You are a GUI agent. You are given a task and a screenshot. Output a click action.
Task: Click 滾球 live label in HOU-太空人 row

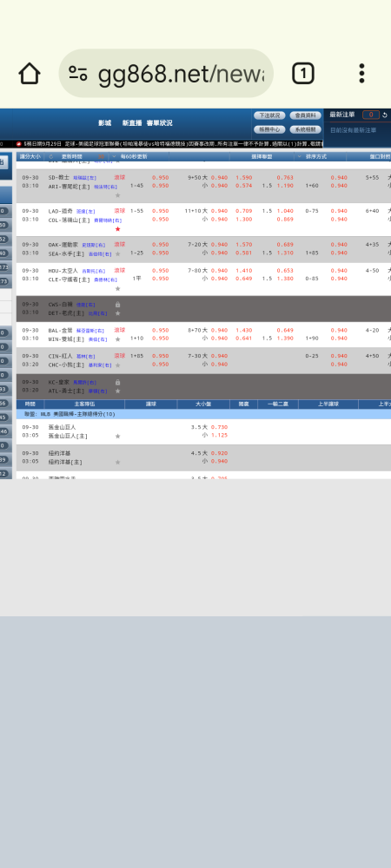click(120, 270)
